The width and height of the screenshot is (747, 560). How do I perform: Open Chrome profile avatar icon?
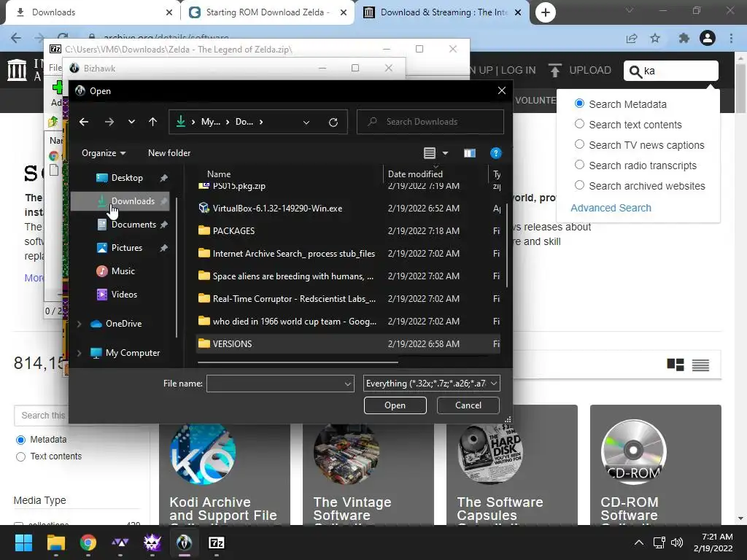pyautogui.click(x=708, y=38)
